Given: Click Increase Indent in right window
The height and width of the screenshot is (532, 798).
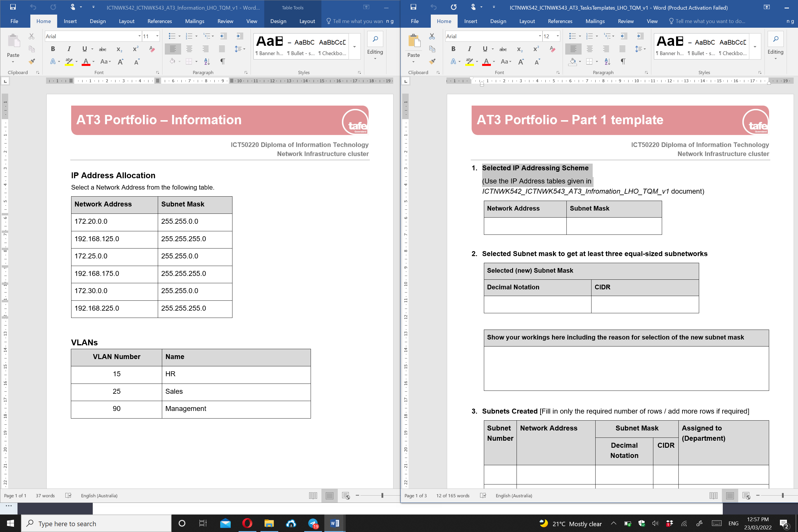Looking at the screenshot, I should tap(640, 36).
